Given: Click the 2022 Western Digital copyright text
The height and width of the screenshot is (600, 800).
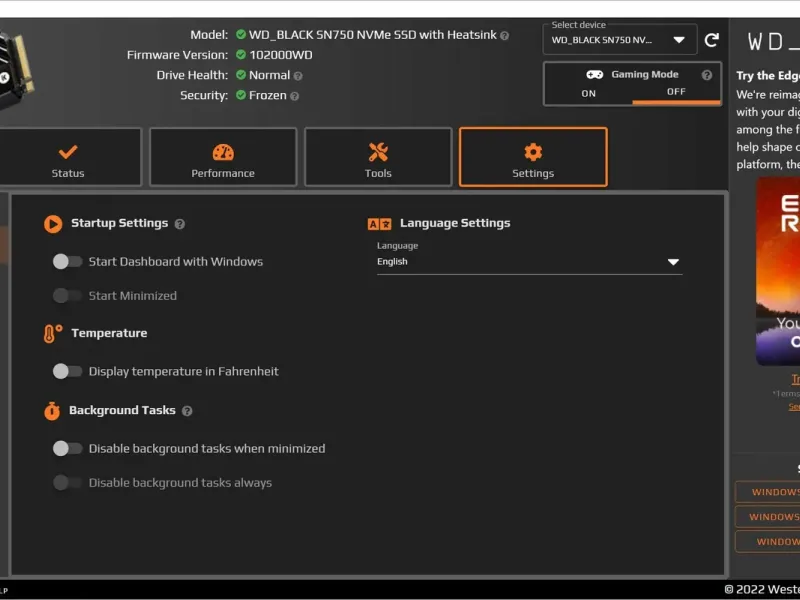Looking at the screenshot, I should point(762,590).
